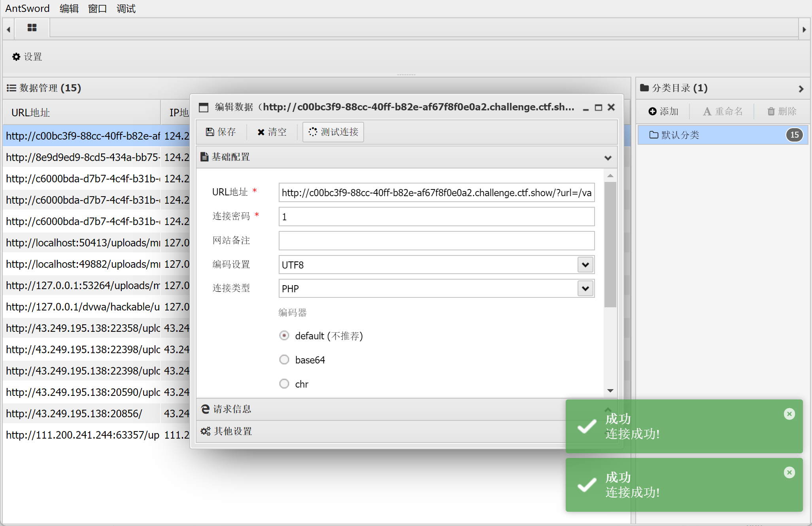Dismiss the top success notification
Viewport: 812px width, 526px height.
[x=789, y=414]
